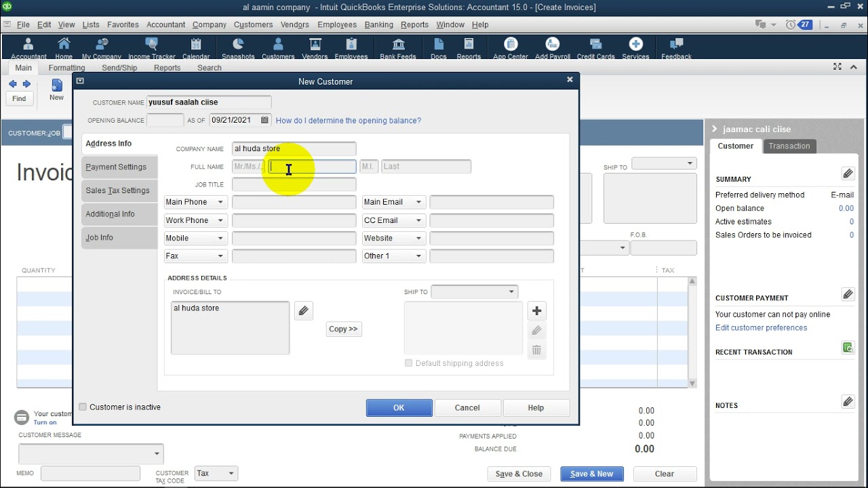Open the Income Tracker icon
This screenshot has height=488, width=868.
tap(152, 47)
